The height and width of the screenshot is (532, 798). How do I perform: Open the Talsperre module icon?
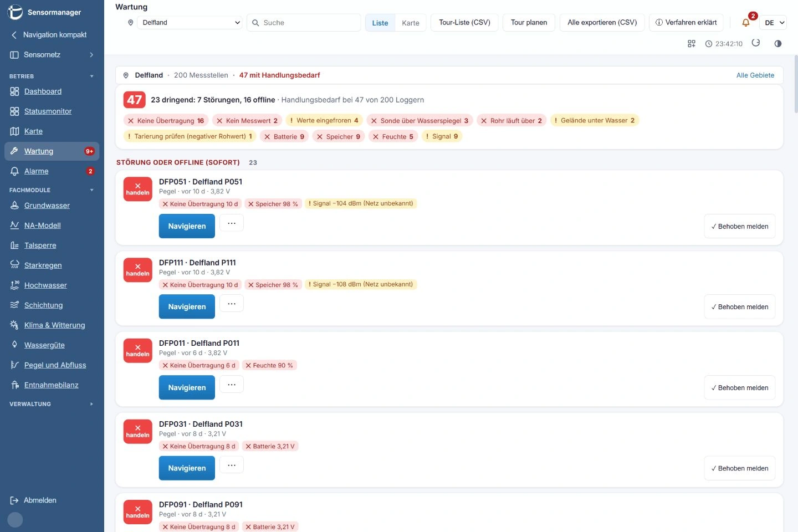coord(14,245)
